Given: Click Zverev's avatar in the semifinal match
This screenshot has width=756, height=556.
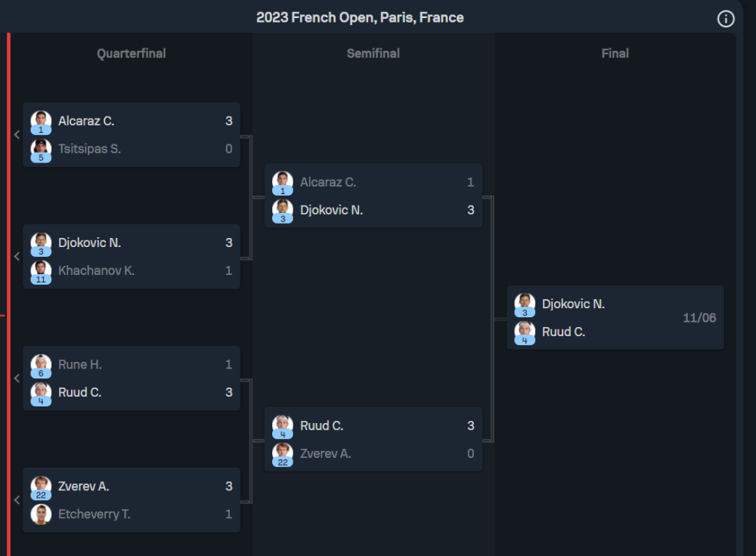Looking at the screenshot, I should (283, 453).
